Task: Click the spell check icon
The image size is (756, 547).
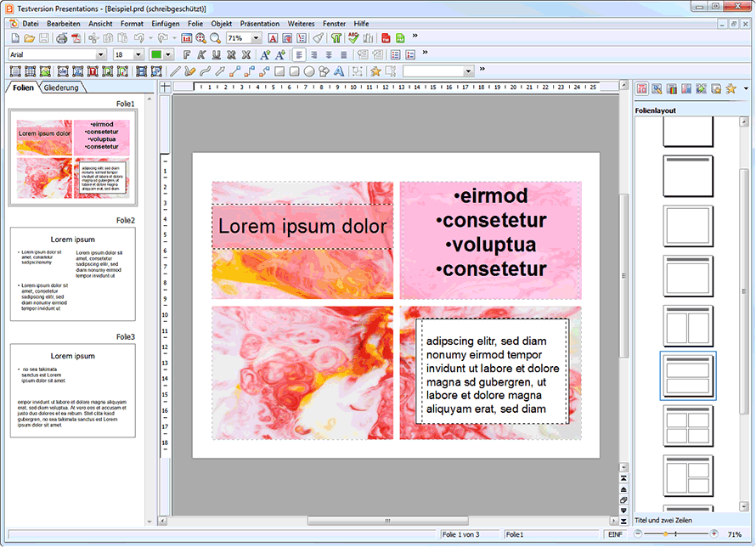Action: click(353, 38)
